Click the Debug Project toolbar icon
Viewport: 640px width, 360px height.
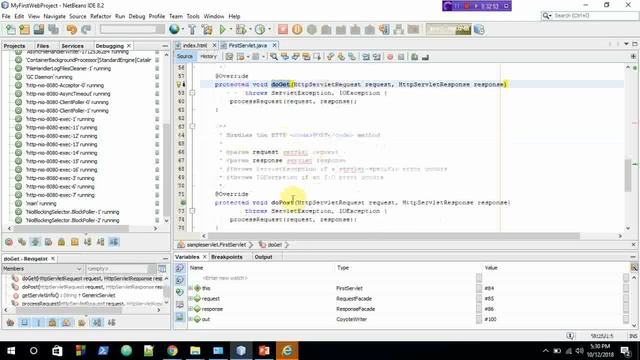pos(241,29)
